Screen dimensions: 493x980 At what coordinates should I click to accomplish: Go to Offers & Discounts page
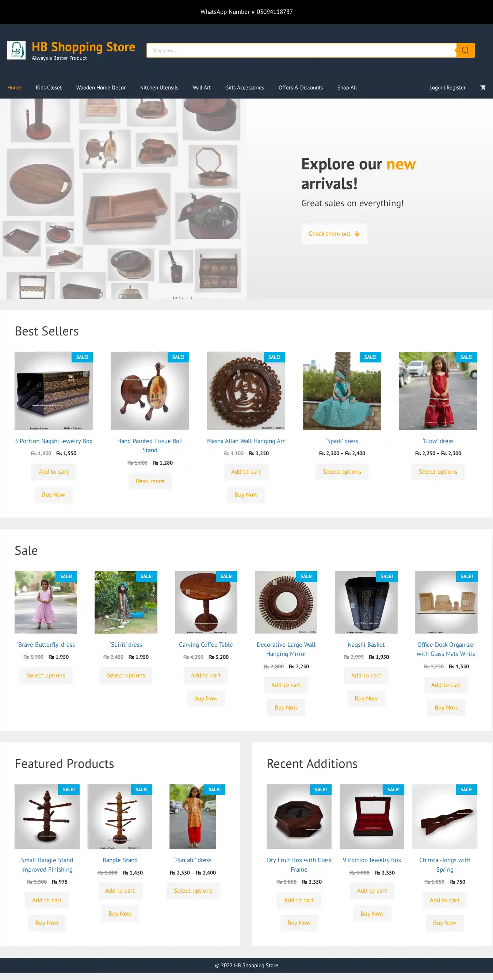click(301, 88)
